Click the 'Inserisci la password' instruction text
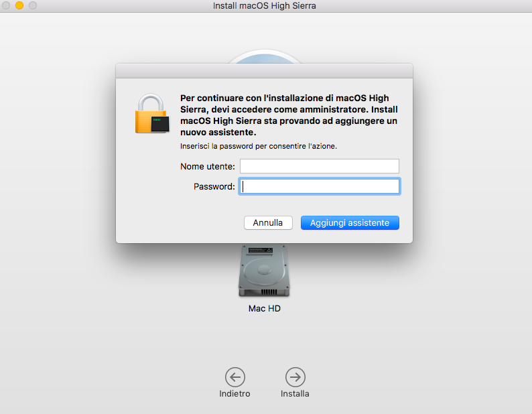532x414 pixels. click(259, 146)
